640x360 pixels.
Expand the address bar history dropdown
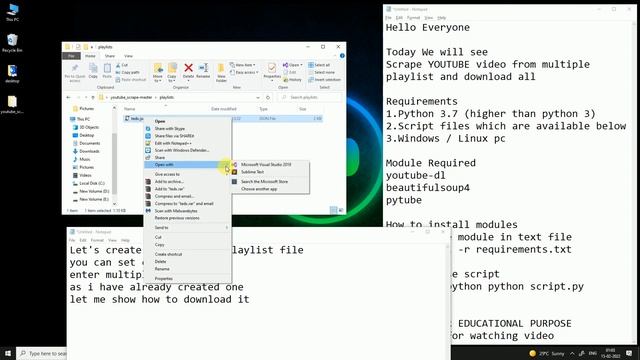[258, 98]
